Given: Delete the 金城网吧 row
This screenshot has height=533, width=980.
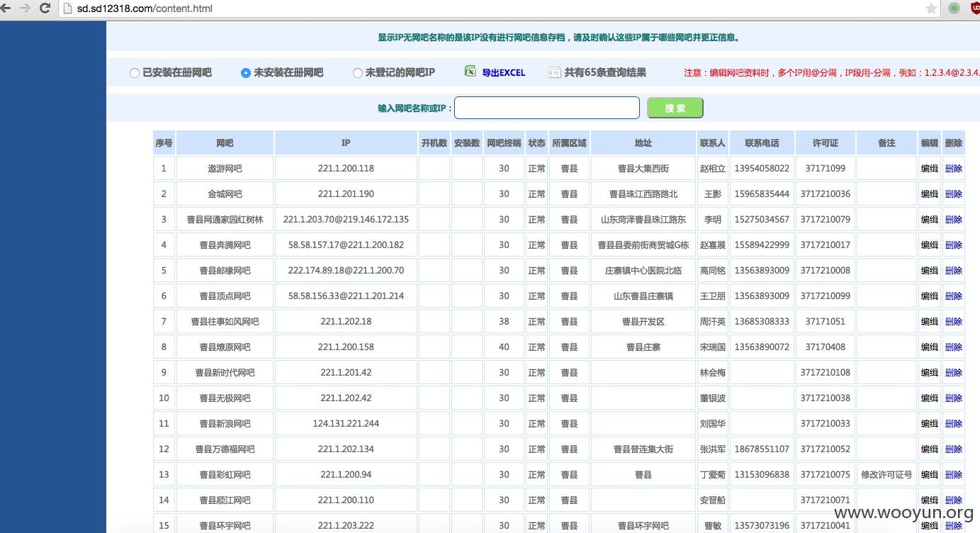Looking at the screenshot, I should [x=954, y=194].
